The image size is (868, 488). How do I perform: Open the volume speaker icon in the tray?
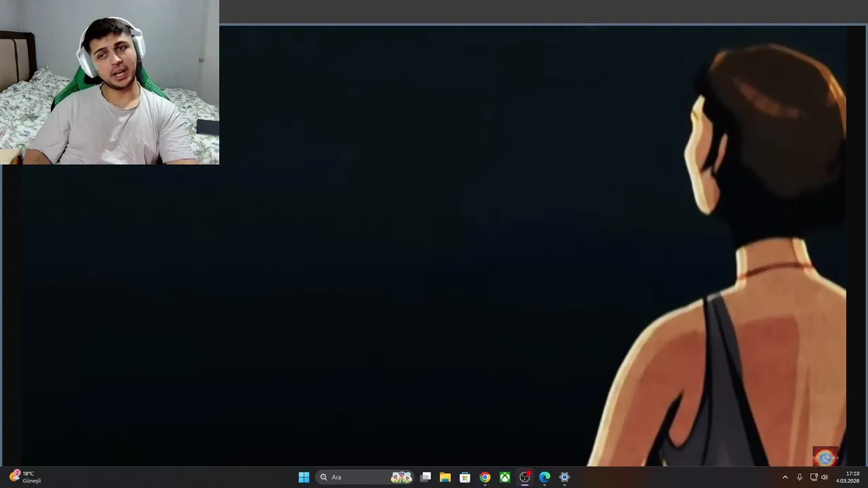(x=825, y=477)
